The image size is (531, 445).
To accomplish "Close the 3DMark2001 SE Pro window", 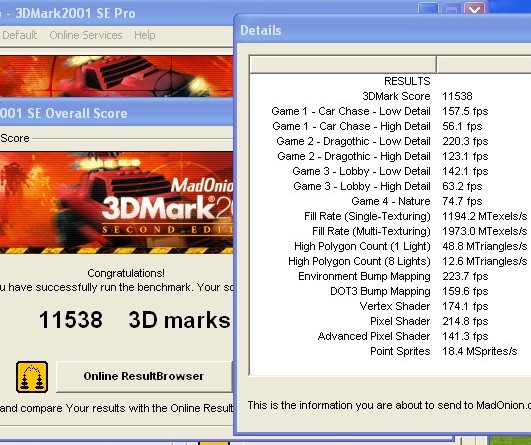I will [x=474, y=9].
